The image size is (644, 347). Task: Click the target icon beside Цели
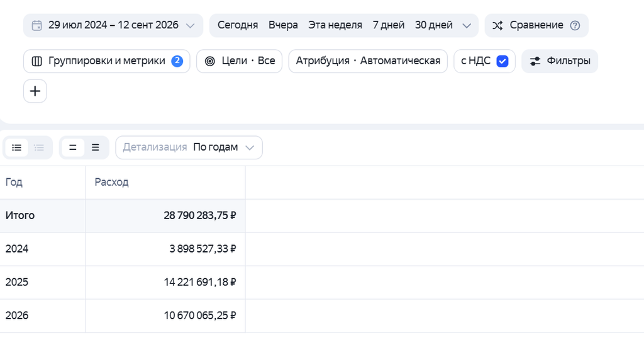[210, 61]
